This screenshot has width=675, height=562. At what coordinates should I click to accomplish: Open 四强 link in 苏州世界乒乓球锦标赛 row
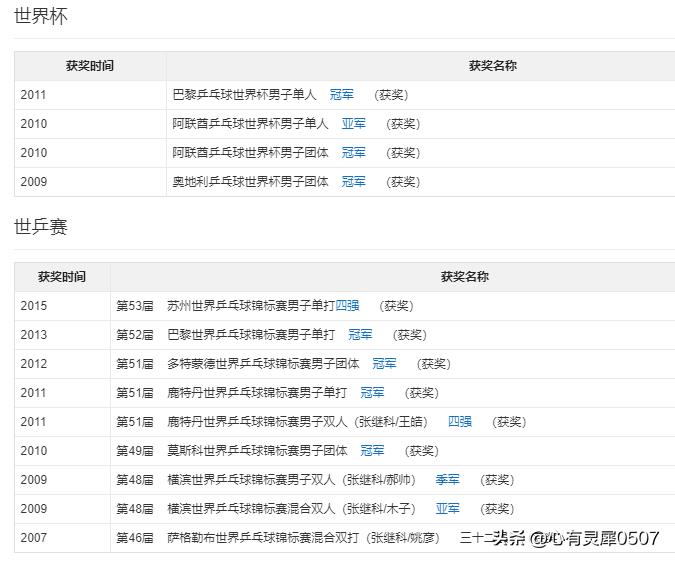(347, 306)
